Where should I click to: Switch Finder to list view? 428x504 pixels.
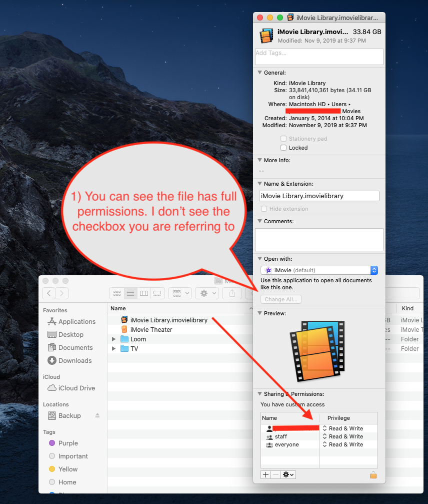[x=130, y=293]
